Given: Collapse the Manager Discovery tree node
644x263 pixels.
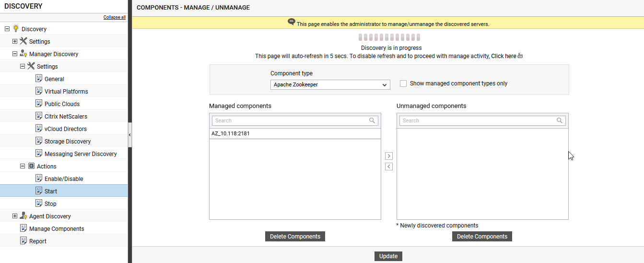Looking at the screenshot, I should coord(15,54).
